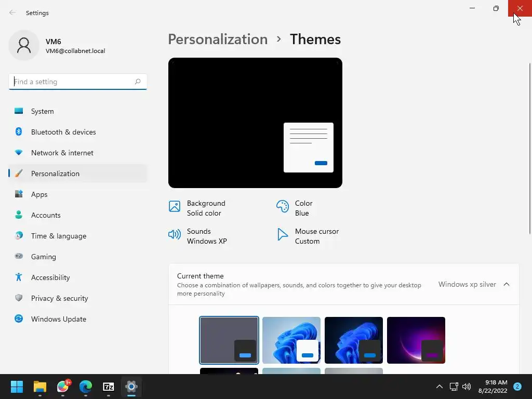Select the Windows light bloom theme

tap(291, 340)
